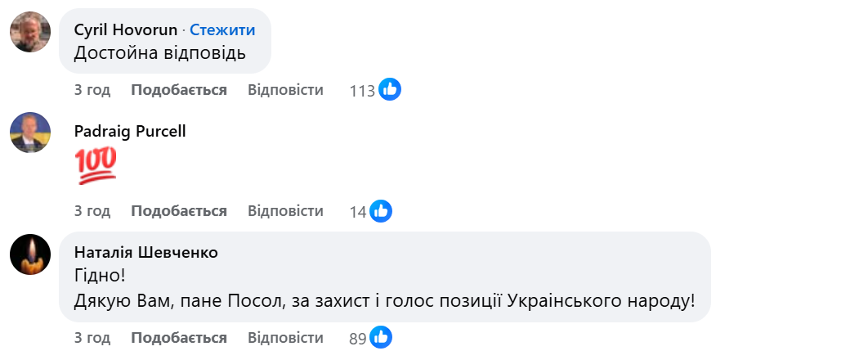View the 113 reactions count on Cyril's comment
This screenshot has width=868, height=351.
(x=362, y=91)
